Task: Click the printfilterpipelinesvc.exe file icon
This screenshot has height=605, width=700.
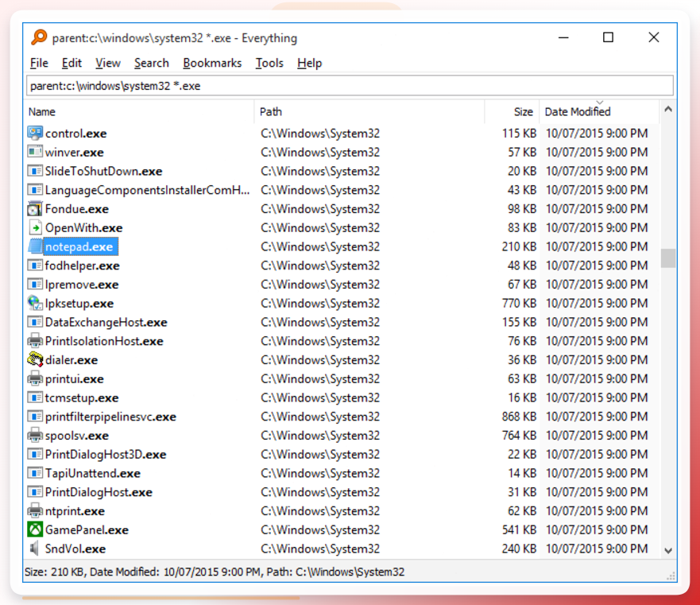Action: 35,417
